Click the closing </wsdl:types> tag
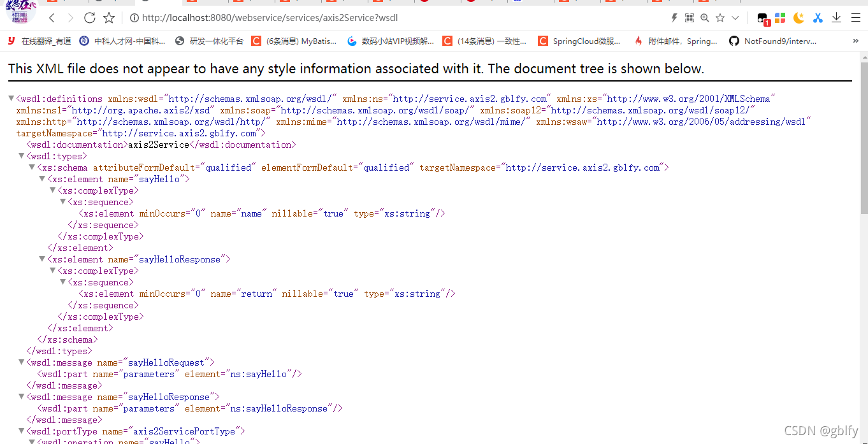 tap(59, 351)
